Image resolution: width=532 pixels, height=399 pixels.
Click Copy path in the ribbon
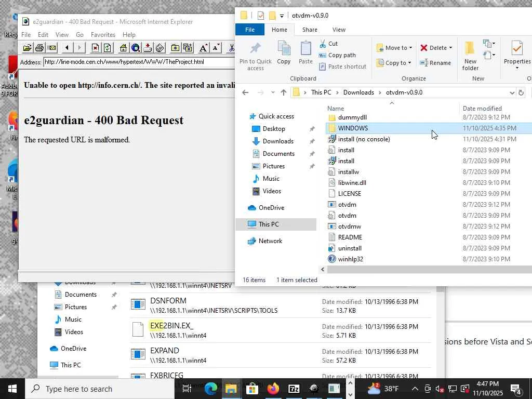[337, 55]
